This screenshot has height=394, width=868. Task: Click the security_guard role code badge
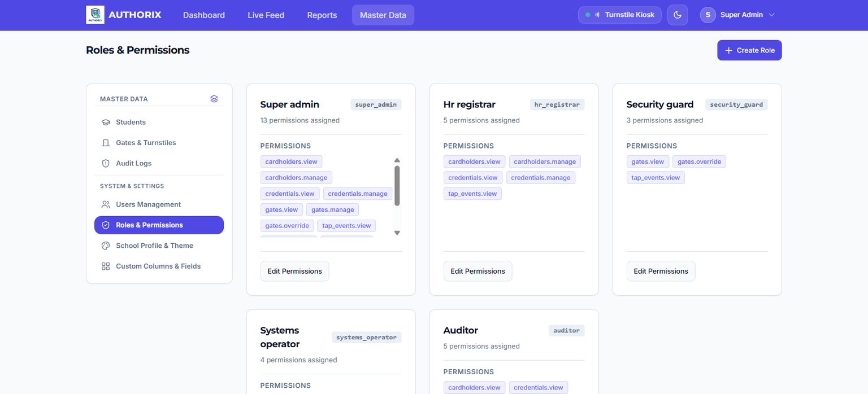pos(736,104)
